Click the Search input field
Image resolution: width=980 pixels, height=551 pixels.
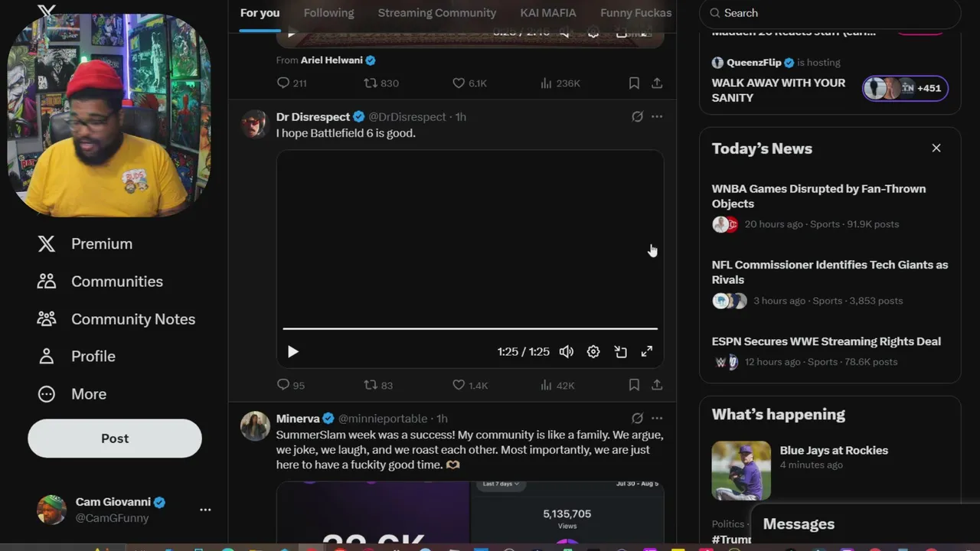pyautogui.click(x=830, y=13)
